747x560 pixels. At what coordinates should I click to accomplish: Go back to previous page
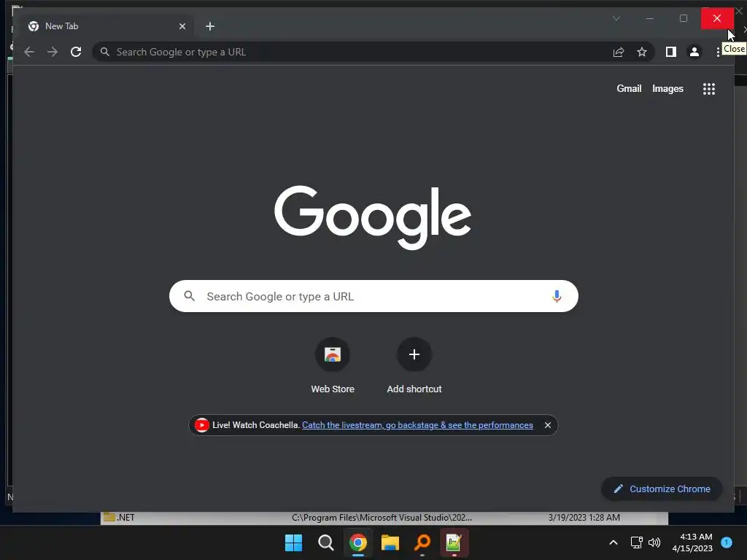click(x=29, y=52)
